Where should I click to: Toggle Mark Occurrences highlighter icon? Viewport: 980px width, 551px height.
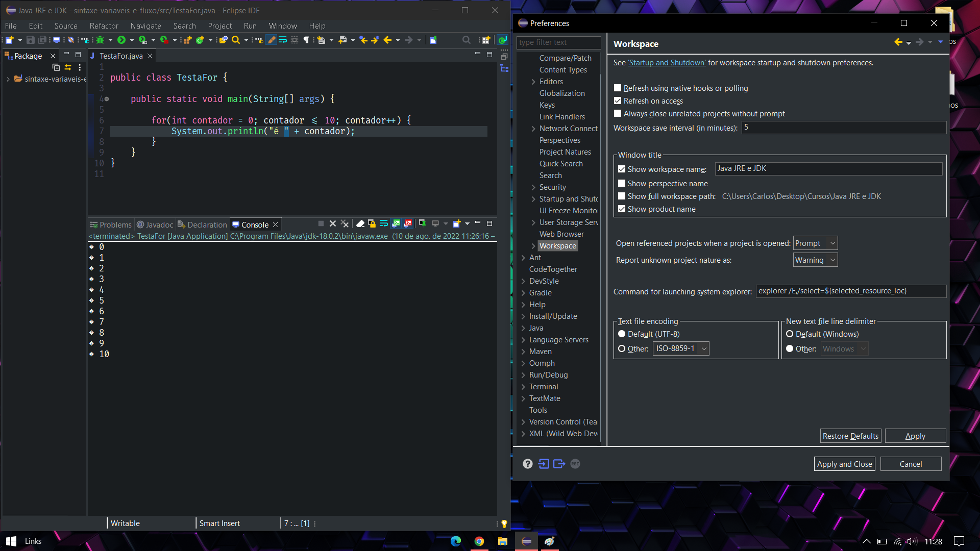(x=272, y=40)
